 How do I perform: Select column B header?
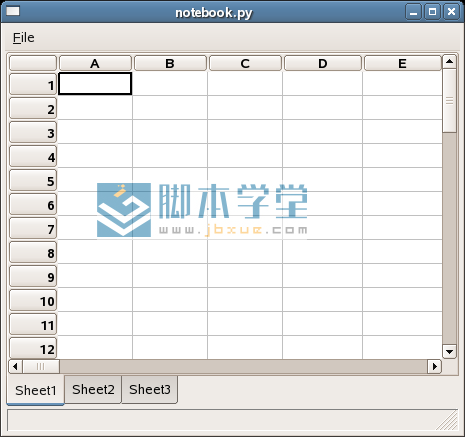click(x=170, y=63)
